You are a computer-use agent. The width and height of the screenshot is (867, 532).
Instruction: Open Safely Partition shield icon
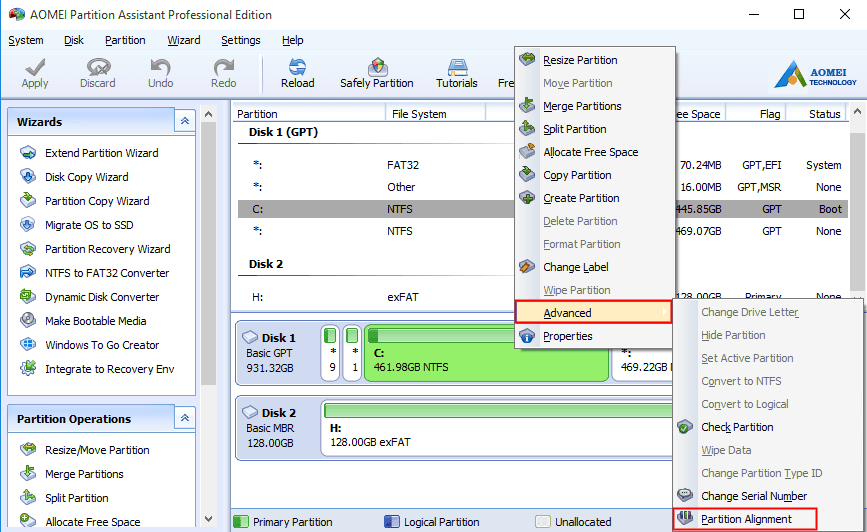pyautogui.click(x=377, y=67)
